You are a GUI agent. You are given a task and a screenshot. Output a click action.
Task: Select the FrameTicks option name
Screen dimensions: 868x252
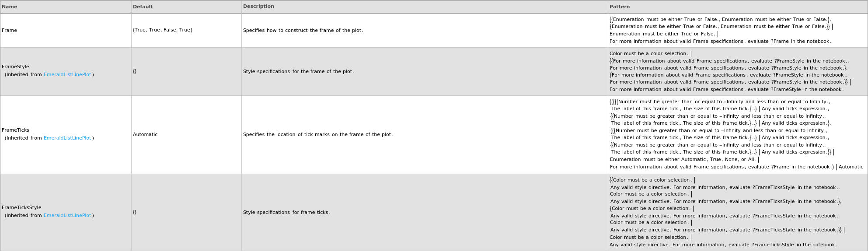point(15,130)
